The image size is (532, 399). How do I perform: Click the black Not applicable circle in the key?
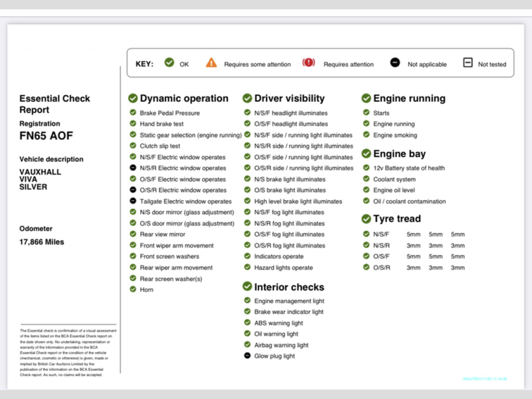point(395,63)
